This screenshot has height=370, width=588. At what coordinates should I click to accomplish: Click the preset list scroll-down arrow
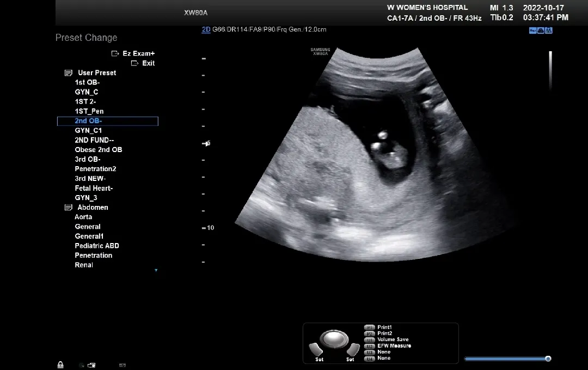[x=156, y=270]
